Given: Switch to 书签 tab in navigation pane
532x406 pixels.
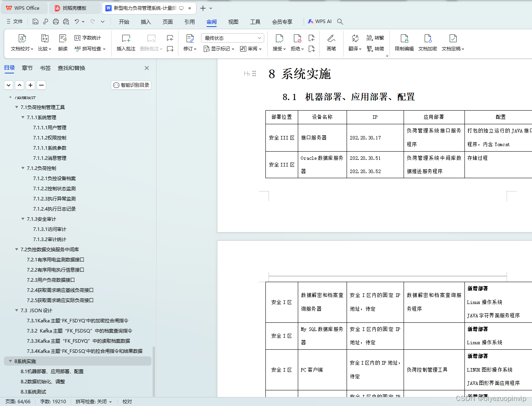Looking at the screenshot, I should (45, 68).
